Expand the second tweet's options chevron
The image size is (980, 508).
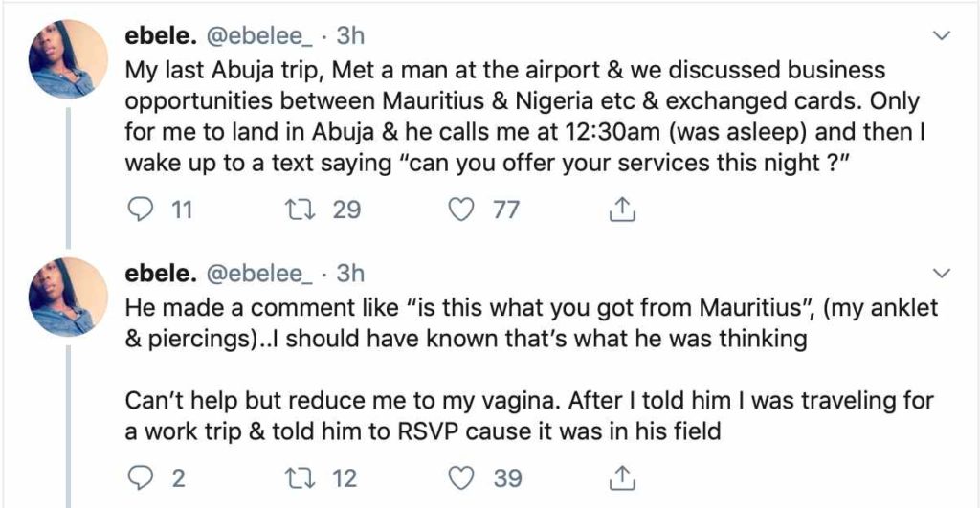click(942, 274)
